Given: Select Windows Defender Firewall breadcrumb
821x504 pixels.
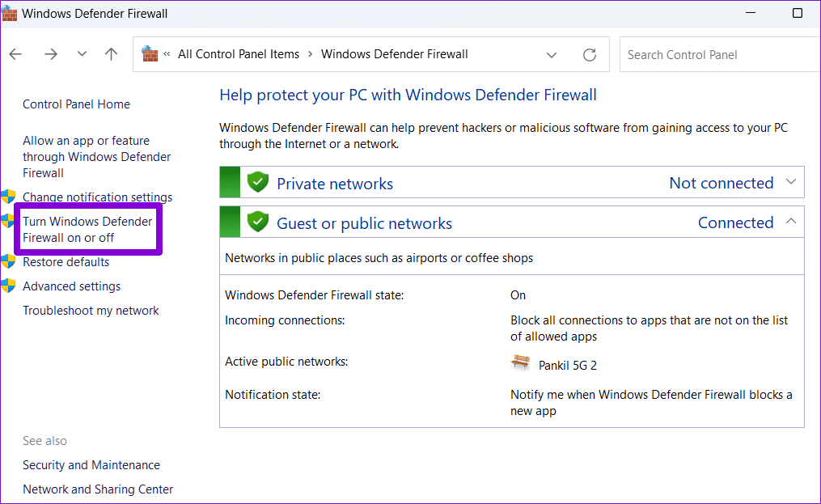Looking at the screenshot, I should (x=394, y=54).
